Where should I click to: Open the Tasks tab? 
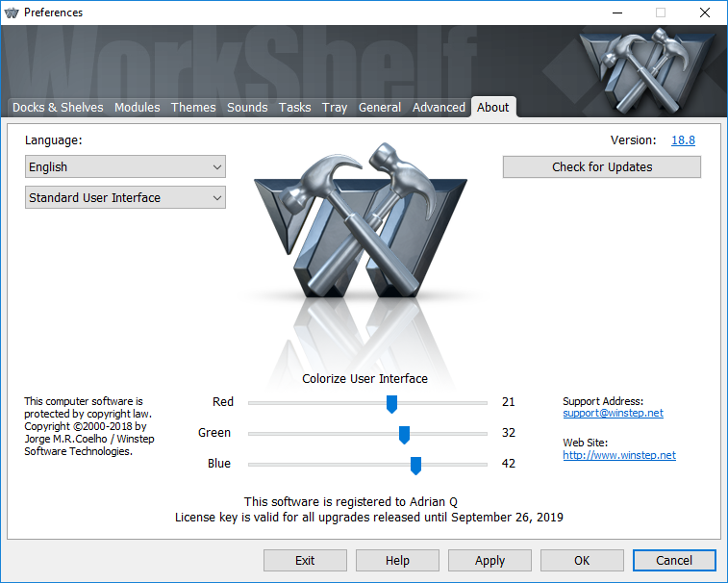click(x=294, y=108)
